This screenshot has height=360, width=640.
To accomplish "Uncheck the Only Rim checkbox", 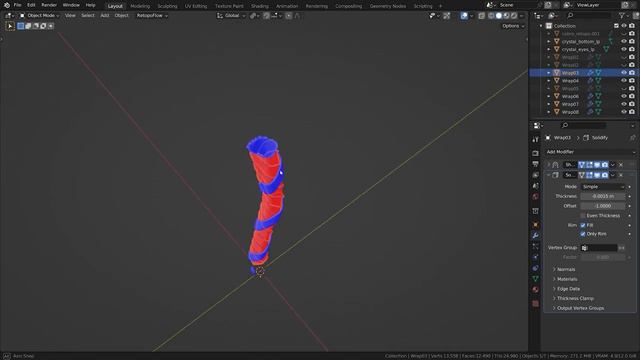I will (x=583, y=234).
